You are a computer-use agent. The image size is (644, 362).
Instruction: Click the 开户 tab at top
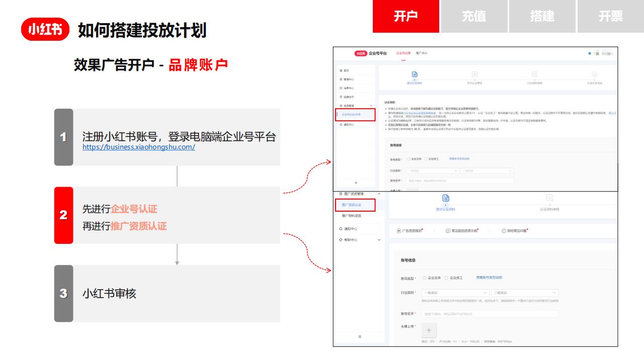[x=406, y=16]
